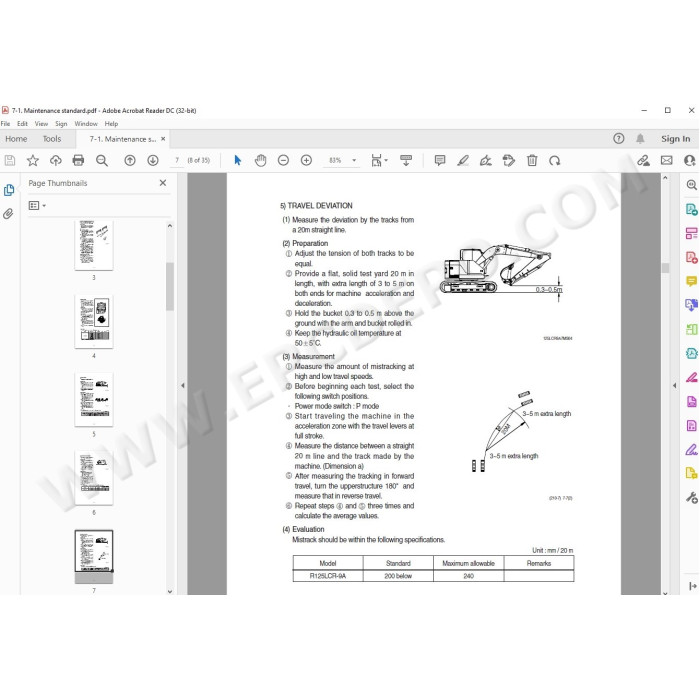Click the thumbnails panel scroll-down arrow
700x700 pixels.
click(170, 591)
